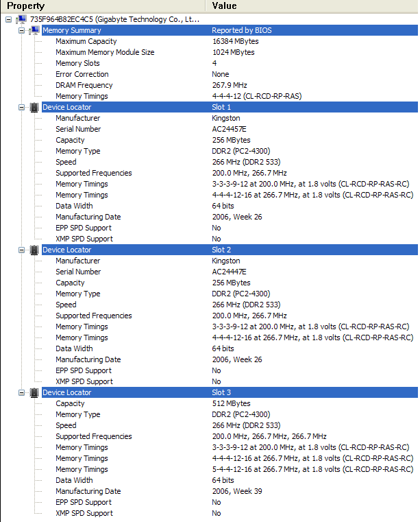Image resolution: width=420 pixels, height=522 pixels.
Task: Click the 200.0 MHz, 266.7 MHz, 266.7 MHz value
Action: point(269,436)
